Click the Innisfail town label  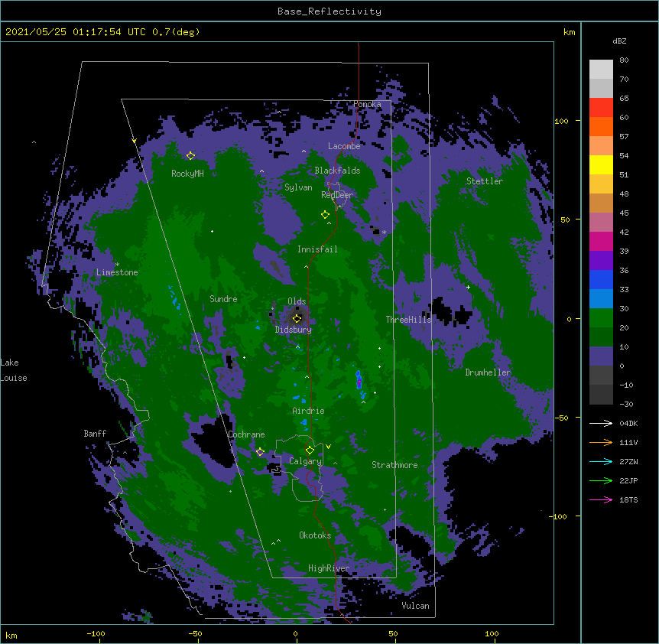click(317, 249)
